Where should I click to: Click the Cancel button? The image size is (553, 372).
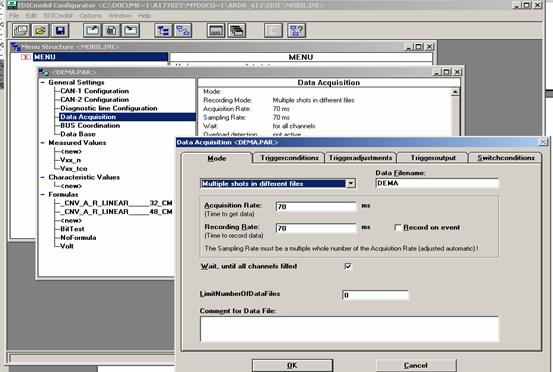[416, 365]
